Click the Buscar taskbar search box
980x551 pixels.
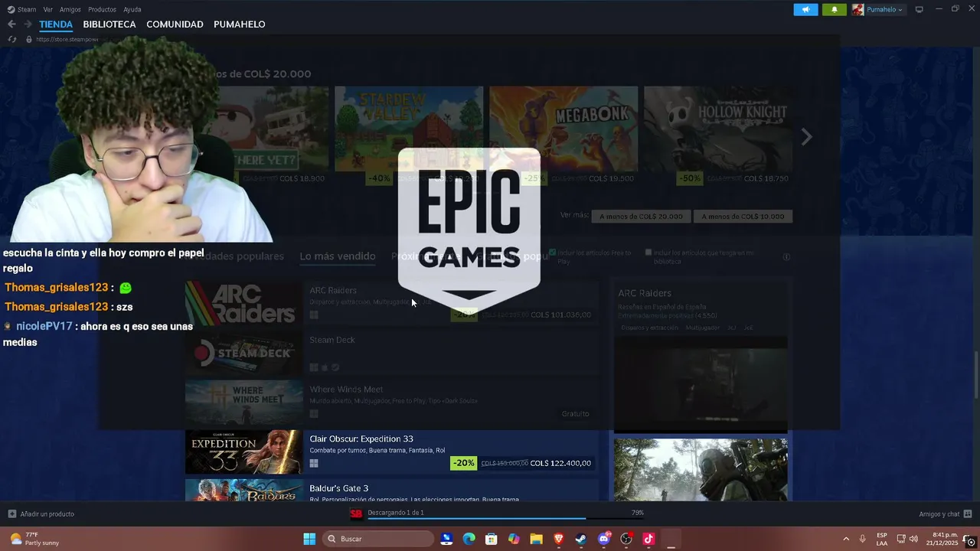click(379, 539)
